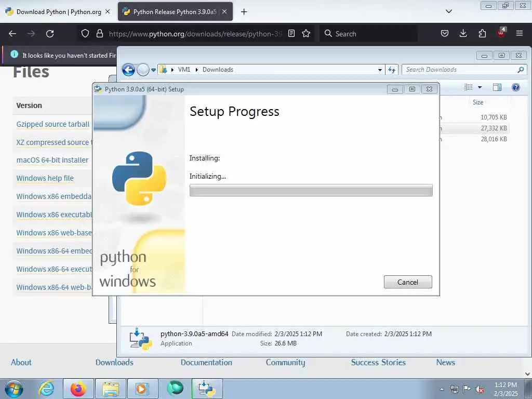Go back in Firefox browser
The height and width of the screenshot is (399, 532).
(12, 34)
